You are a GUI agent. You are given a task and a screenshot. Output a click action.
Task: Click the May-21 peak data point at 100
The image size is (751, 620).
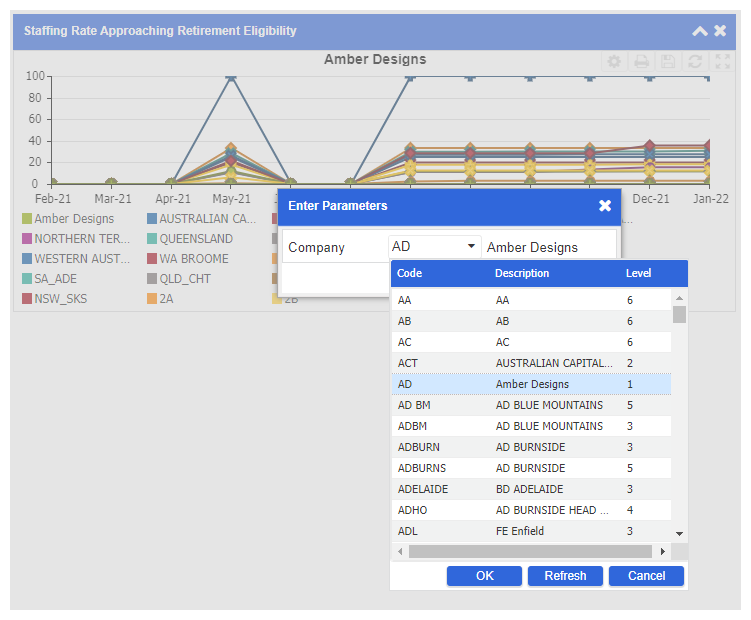(231, 78)
